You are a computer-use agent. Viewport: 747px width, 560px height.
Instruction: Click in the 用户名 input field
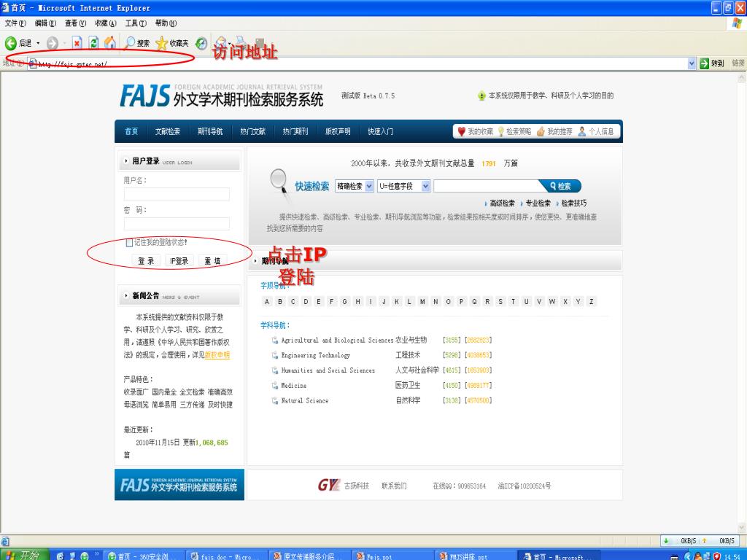point(177,194)
